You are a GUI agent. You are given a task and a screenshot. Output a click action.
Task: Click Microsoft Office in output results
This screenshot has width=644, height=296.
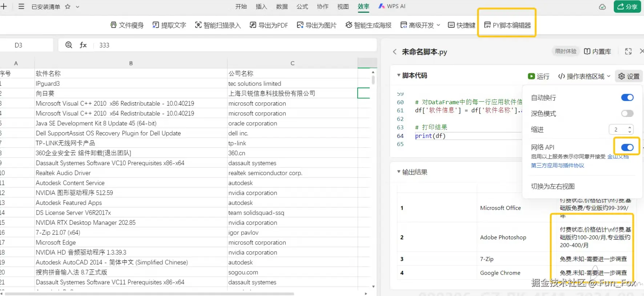point(500,208)
